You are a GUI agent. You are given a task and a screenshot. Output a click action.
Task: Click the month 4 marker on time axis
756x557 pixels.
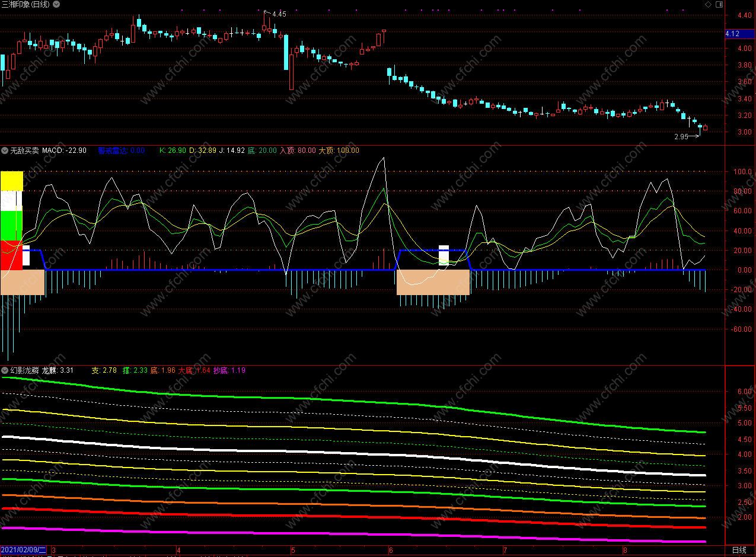coord(178,550)
